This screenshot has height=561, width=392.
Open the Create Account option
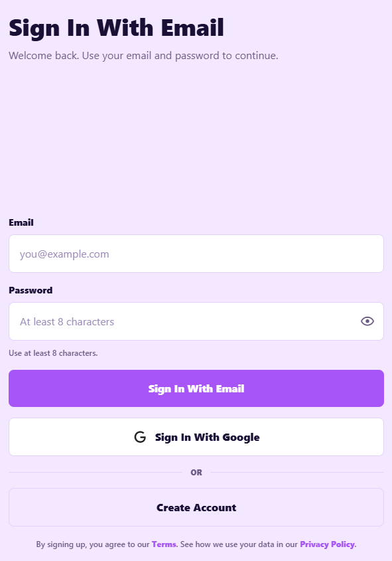tap(196, 507)
